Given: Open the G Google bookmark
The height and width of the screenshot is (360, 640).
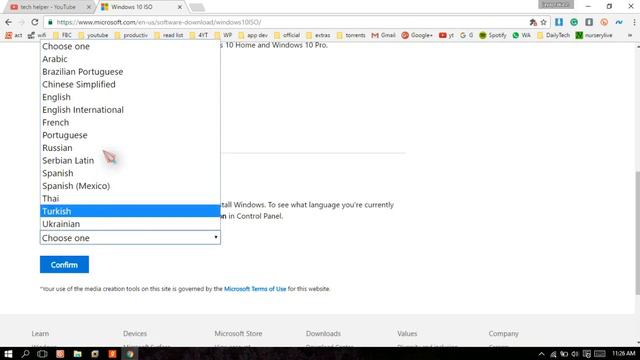Looking at the screenshot, I should pos(467,36).
